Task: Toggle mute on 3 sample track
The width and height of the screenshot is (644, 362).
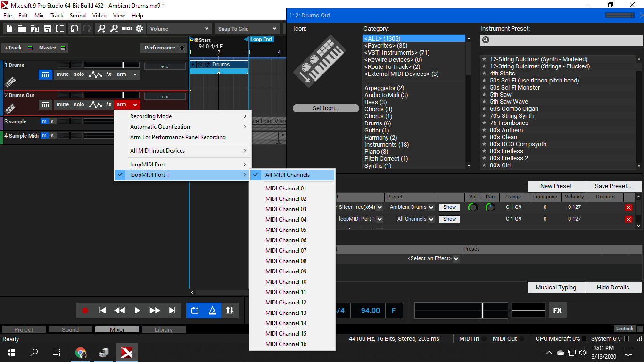Action: [44, 122]
